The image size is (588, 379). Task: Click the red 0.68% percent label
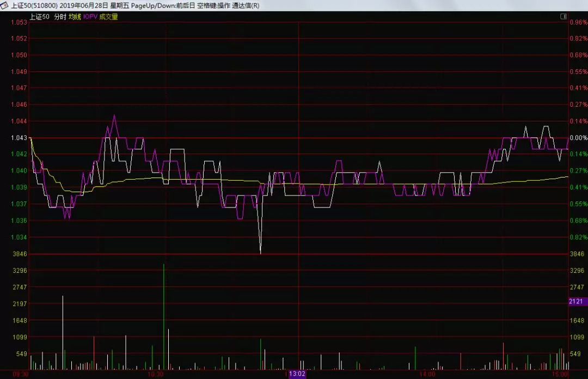(579, 55)
